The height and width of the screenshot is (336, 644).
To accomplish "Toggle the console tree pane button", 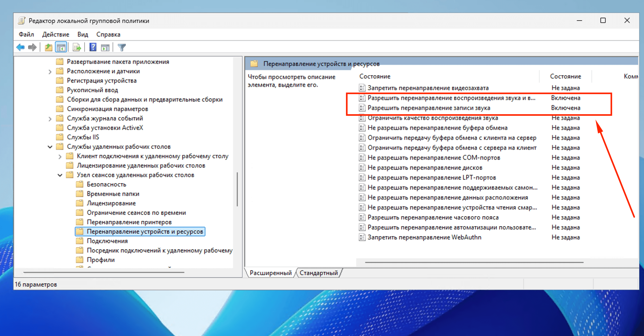I will point(61,48).
